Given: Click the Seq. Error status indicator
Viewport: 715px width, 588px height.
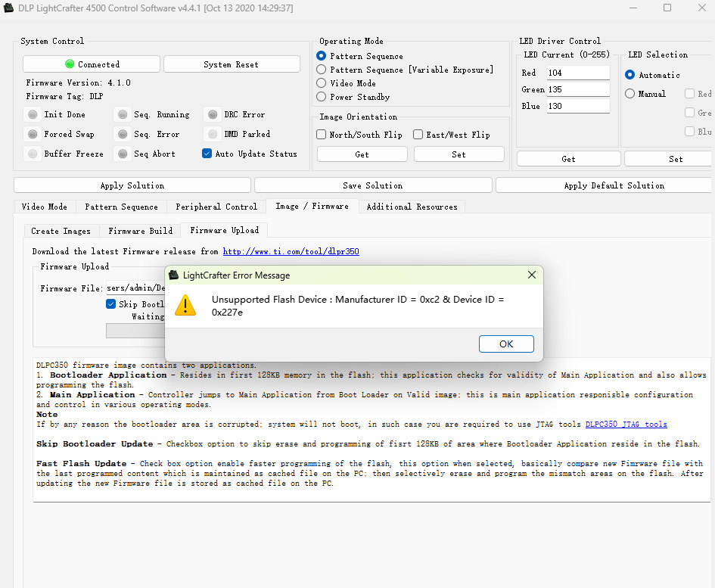Looking at the screenshot, I should 123,134.
